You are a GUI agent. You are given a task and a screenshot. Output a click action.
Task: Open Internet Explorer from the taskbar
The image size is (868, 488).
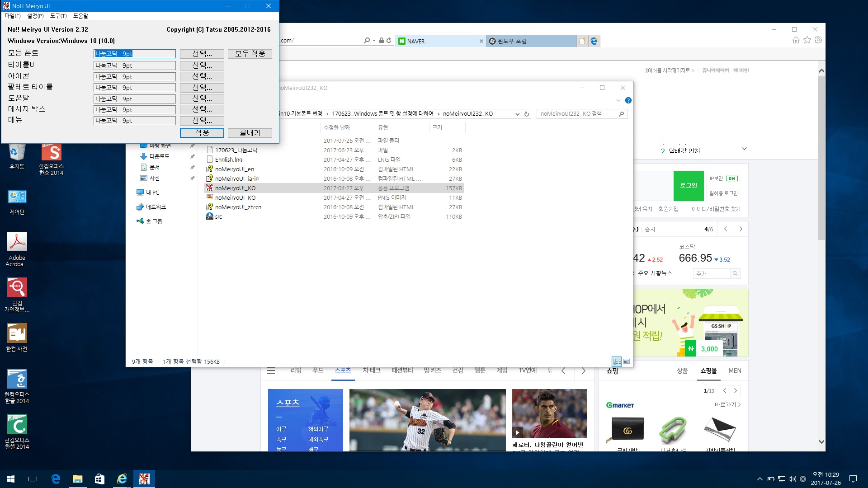[x=122, y=479]
